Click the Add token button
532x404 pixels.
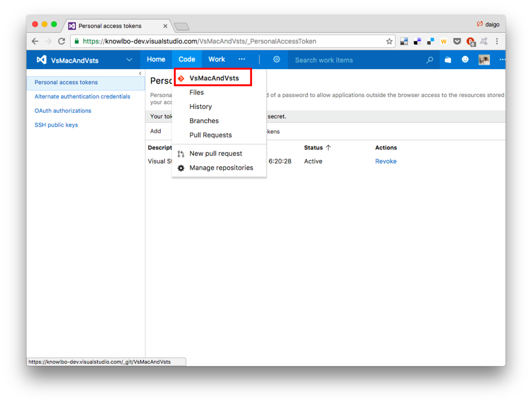click(155, 131)
